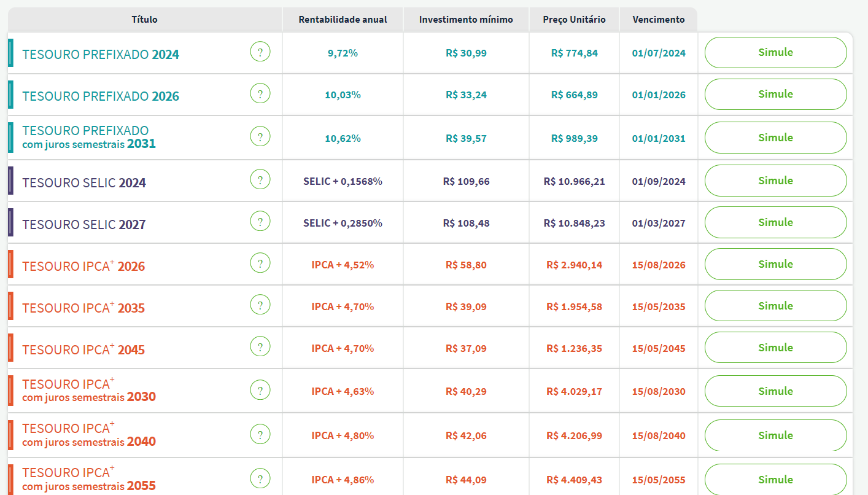Click question mark for Prefixado 2031 semestrais
868x495 pixels.
click(x=260, y=137)
